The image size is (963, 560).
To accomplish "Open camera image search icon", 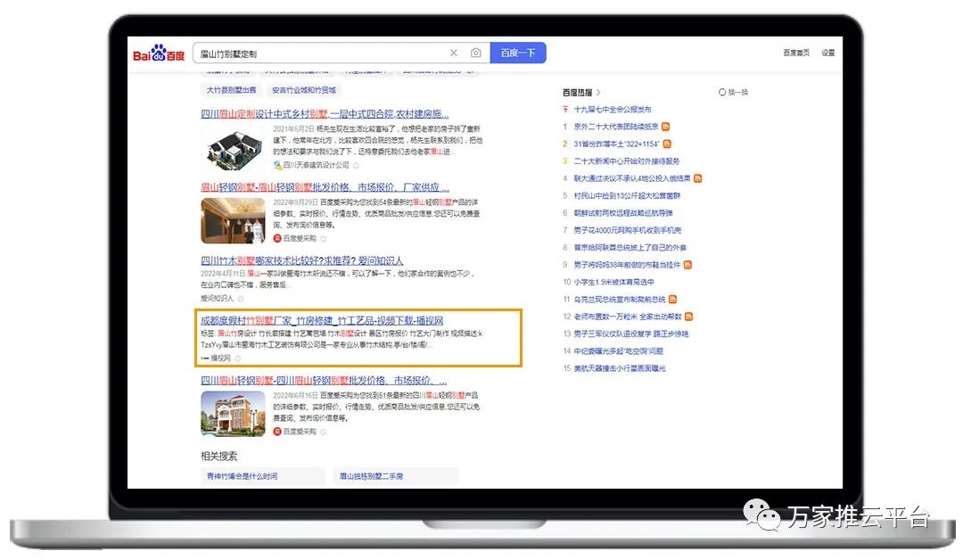I will 476,54.
